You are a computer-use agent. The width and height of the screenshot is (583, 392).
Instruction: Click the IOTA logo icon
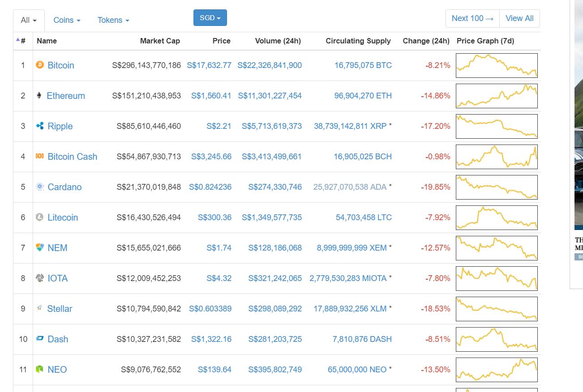pos(40,278)
